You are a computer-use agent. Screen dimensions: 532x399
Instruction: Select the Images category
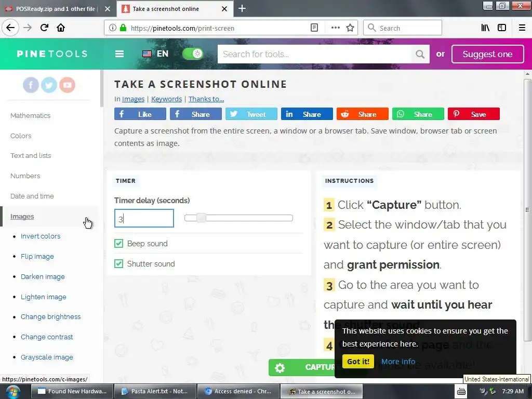[22, 217]
